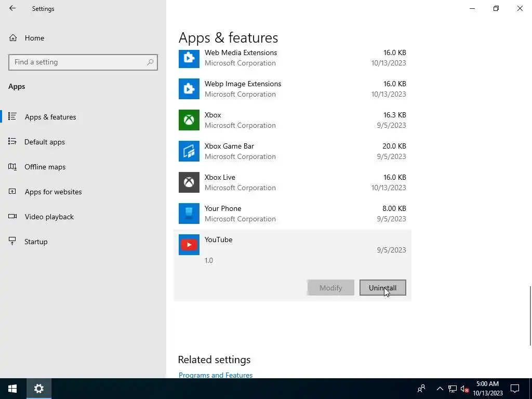Screen dimensions: 532x399
Task: Select the Xbox Game Bar name
Action: click(x=229, y=146)
